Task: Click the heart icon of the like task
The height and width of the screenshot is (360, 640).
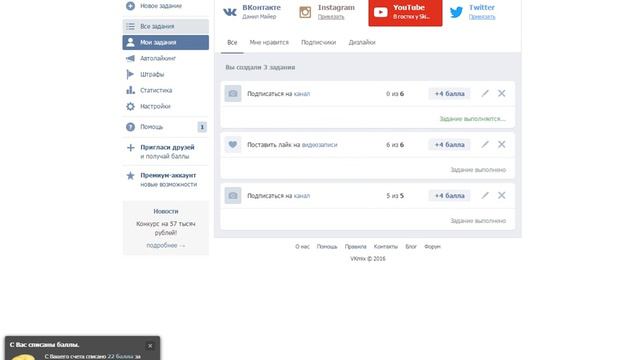Action: tap(233, 144)
